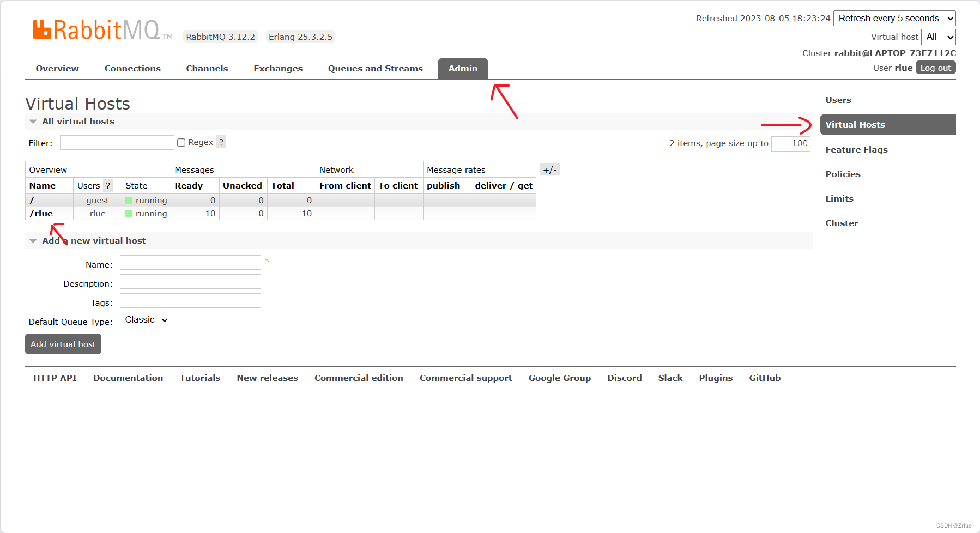The width and height of the screenshot is (980, 533).
Task: Click the Erlang 25.3.2.5 version badge
Action: tap(300, 37)
